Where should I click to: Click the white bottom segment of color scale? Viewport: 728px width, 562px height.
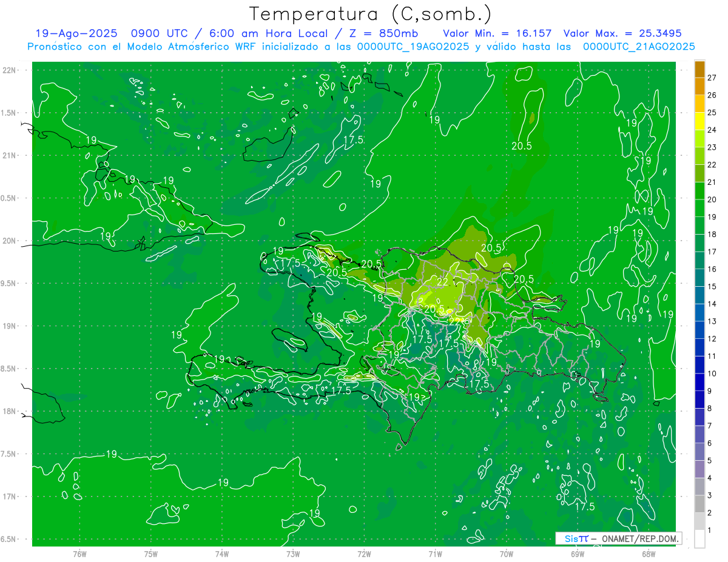[699, 539]
